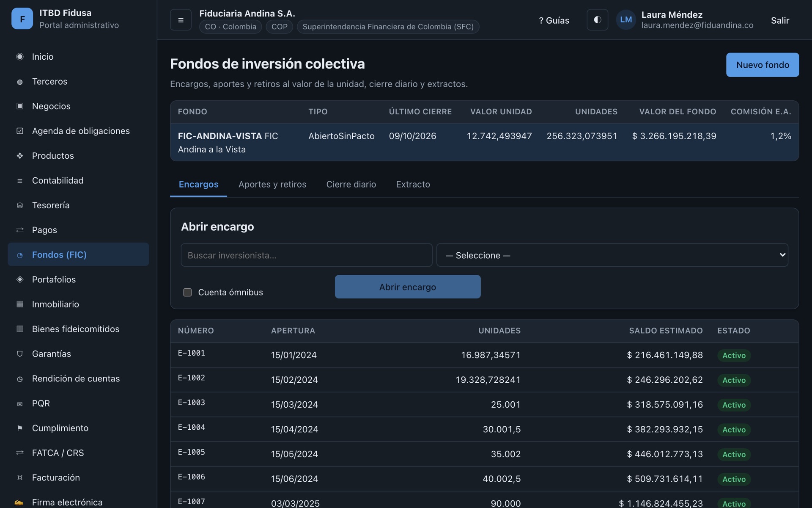The image size is (812, 508).
Task: Open the Guías help link
Action: click(x=554, y=20)
